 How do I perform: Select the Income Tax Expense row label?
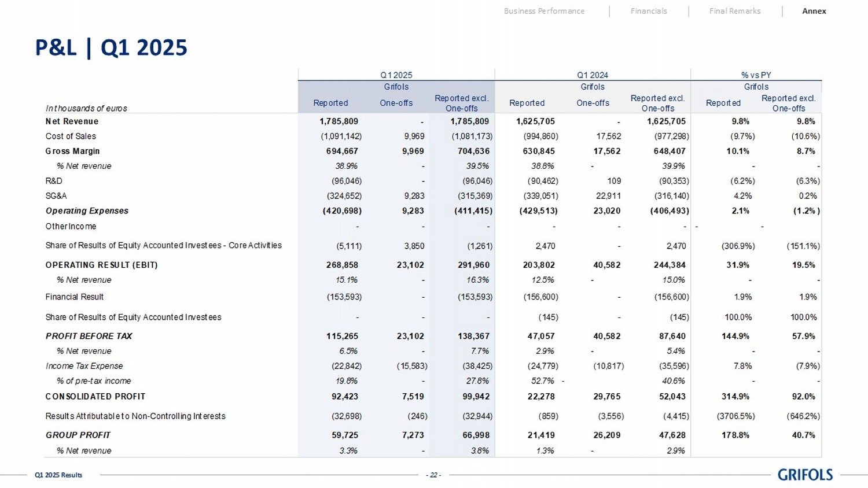(x=84, y=366)
